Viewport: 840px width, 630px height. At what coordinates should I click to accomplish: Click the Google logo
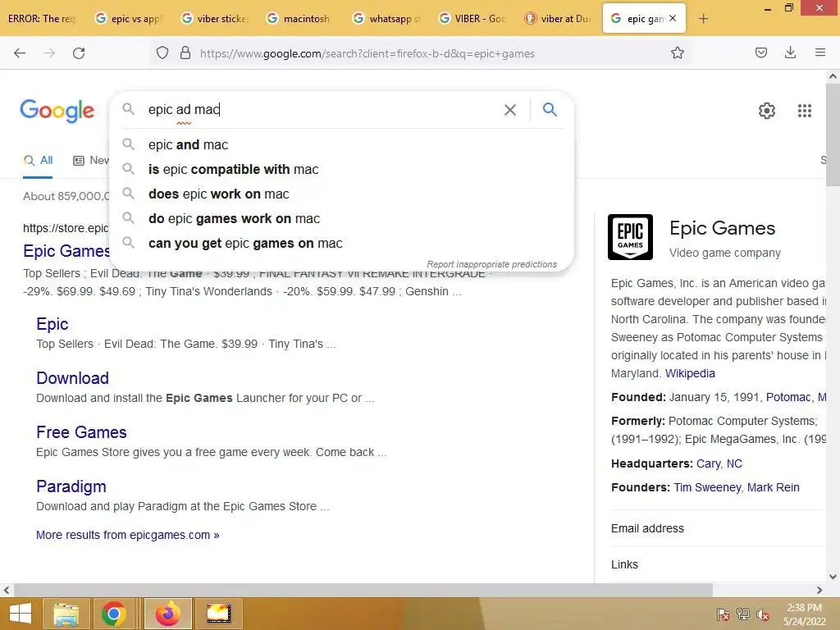tap(57, 111)
